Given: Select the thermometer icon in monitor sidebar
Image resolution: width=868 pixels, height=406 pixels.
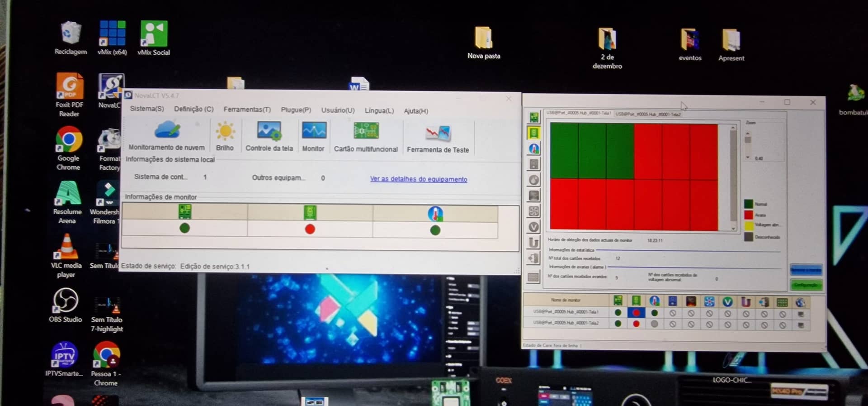Looking at the screenshot, I should click(x=534, y=149).
